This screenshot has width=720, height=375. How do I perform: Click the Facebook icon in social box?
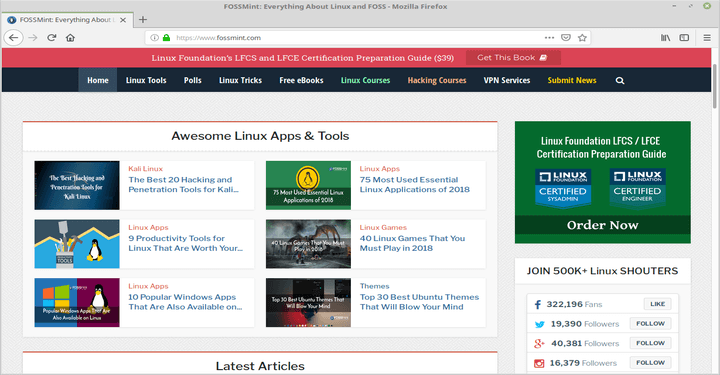pos(538,304)
